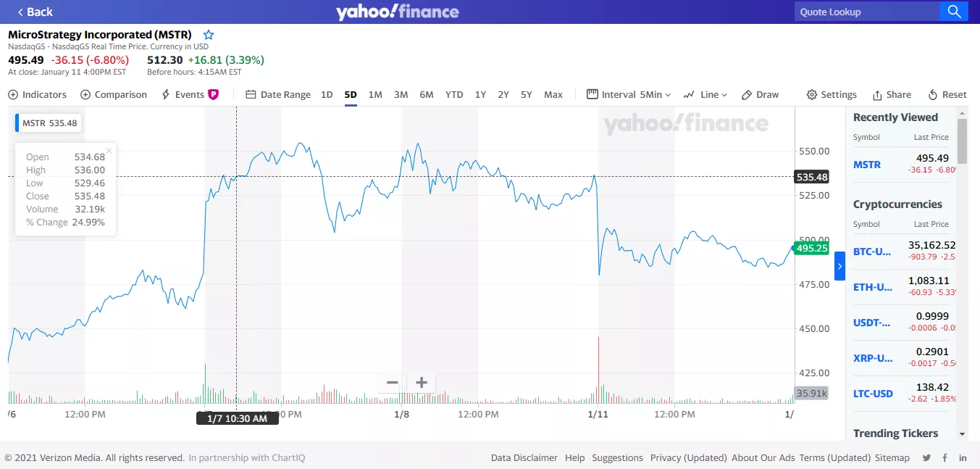
Task: Open the Line chart type dropdown
Action: coord(705,94)
